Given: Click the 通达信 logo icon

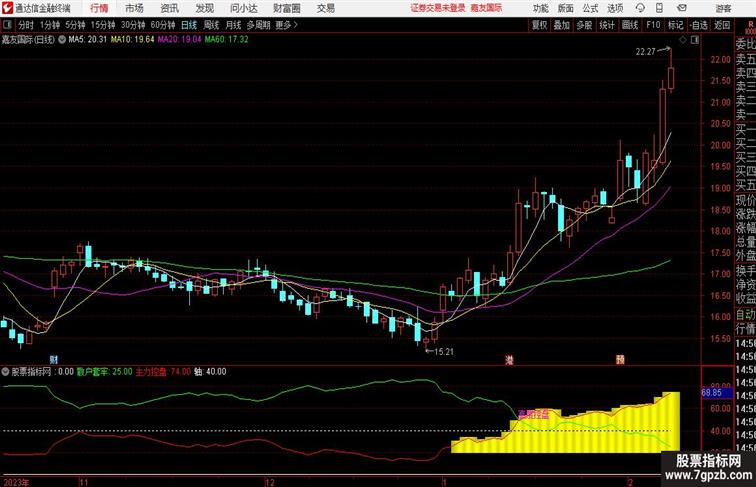Looking at the screenshot, I should click(7, 8).
